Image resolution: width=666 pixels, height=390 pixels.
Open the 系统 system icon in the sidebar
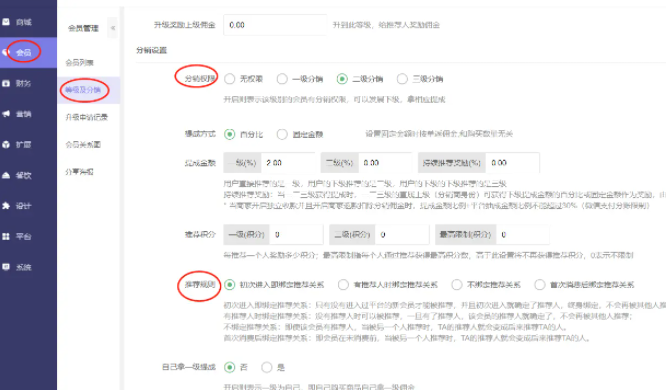[x=6, y=267]
